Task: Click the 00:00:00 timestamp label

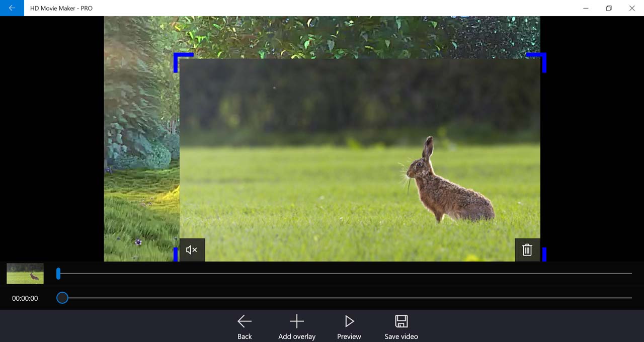Action: (x=25, y=298)
